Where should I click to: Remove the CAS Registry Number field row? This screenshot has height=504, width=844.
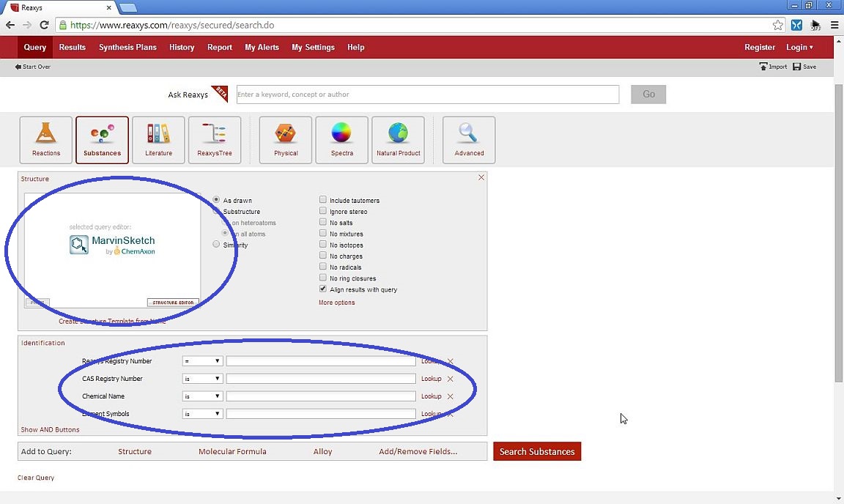450,379
